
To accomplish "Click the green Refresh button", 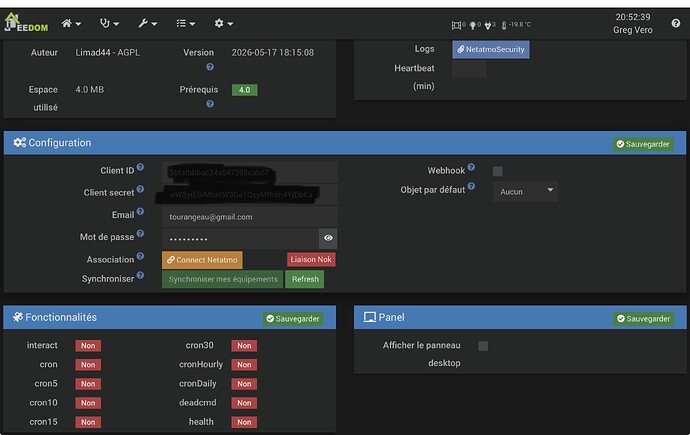I will (305, 279).
